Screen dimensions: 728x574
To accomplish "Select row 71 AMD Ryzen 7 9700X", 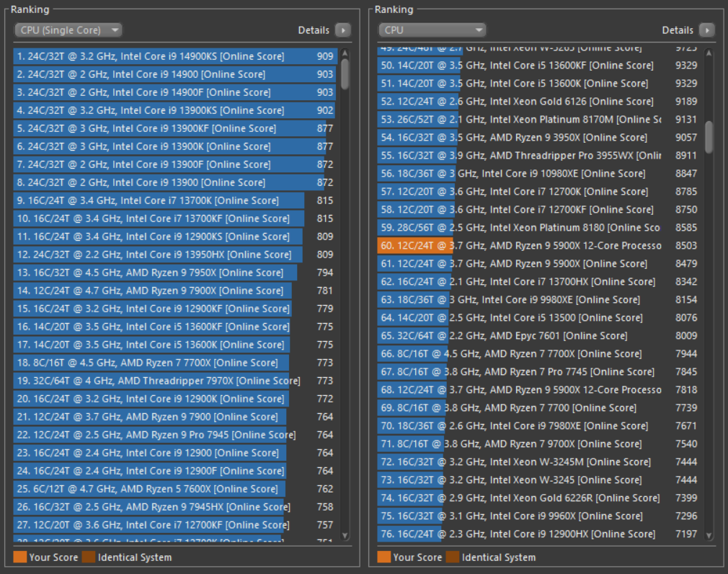I will 539,444.
